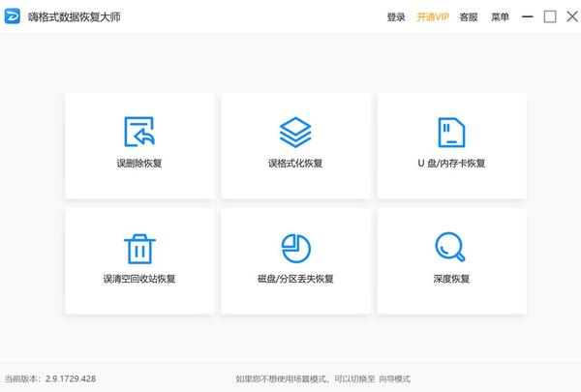
Task: Select the U 盘/内存卡恢复 label
Action: 451,164
